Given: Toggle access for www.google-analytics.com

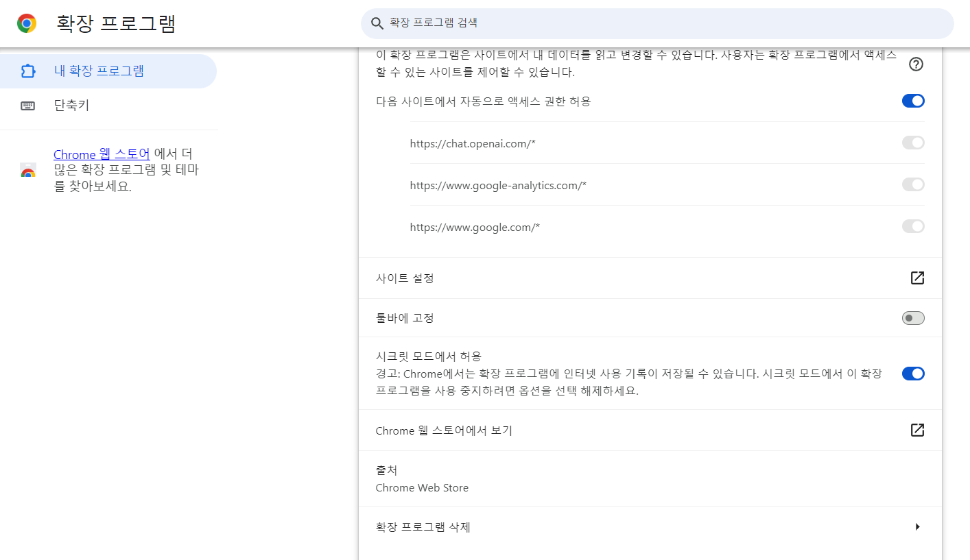Looking at the screenshot, I should tap(913, 184).
